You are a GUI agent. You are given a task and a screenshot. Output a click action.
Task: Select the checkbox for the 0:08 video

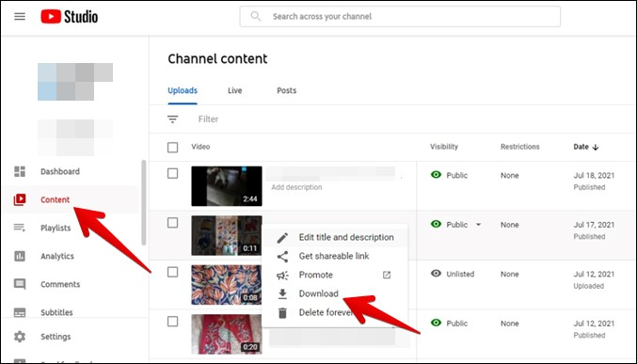tap(172, 272)
